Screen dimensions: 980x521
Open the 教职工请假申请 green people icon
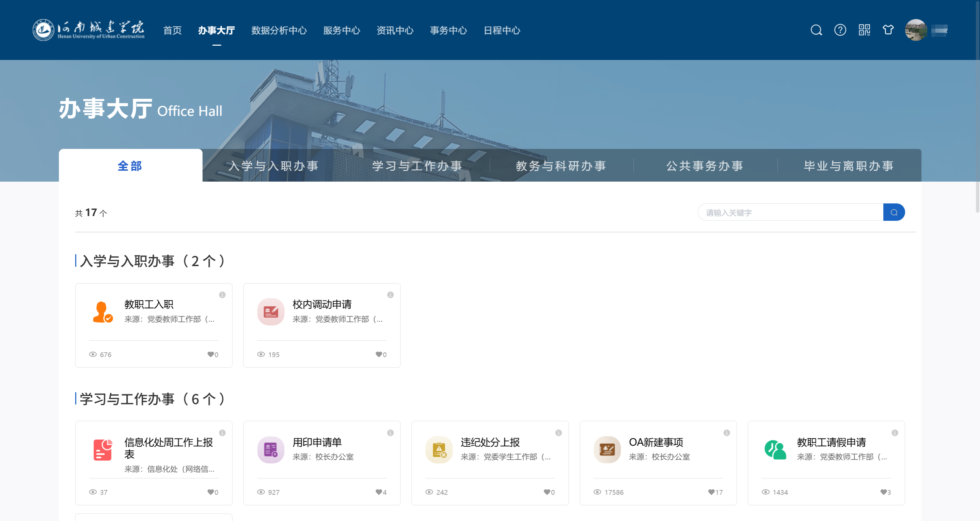point(775,450)
